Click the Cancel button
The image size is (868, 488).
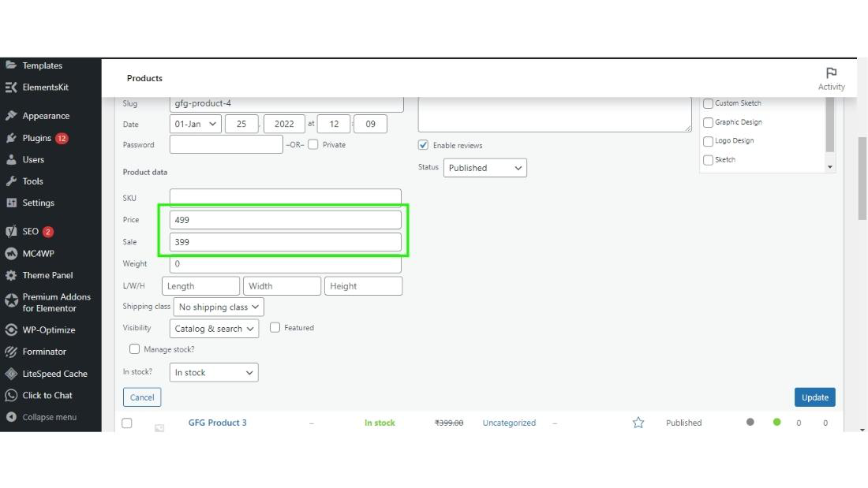click(142, 397)
